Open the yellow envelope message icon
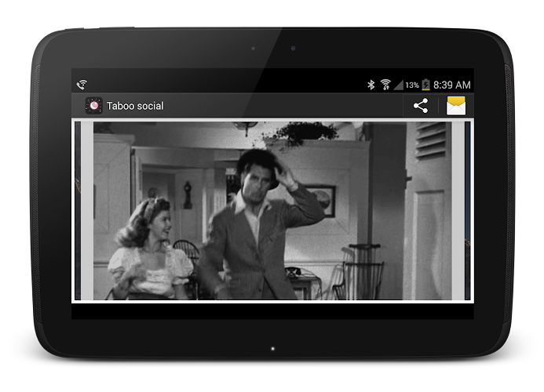The image size is (544, 392). coord(456,106)
